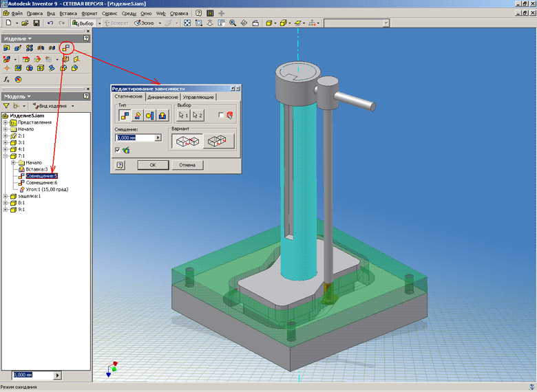Click the Rotate Component panel icon
This screenshot has width=537, height=392.
pos(37,59)
